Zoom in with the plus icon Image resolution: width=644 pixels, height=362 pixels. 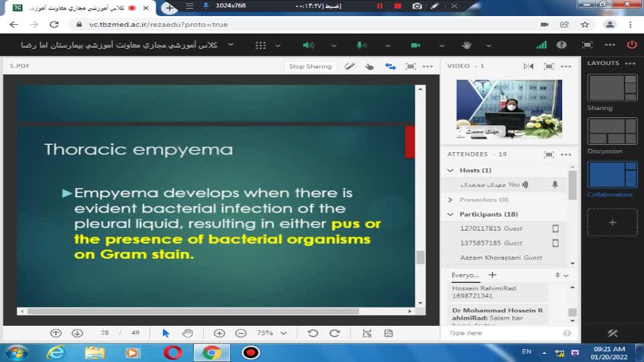219,333
